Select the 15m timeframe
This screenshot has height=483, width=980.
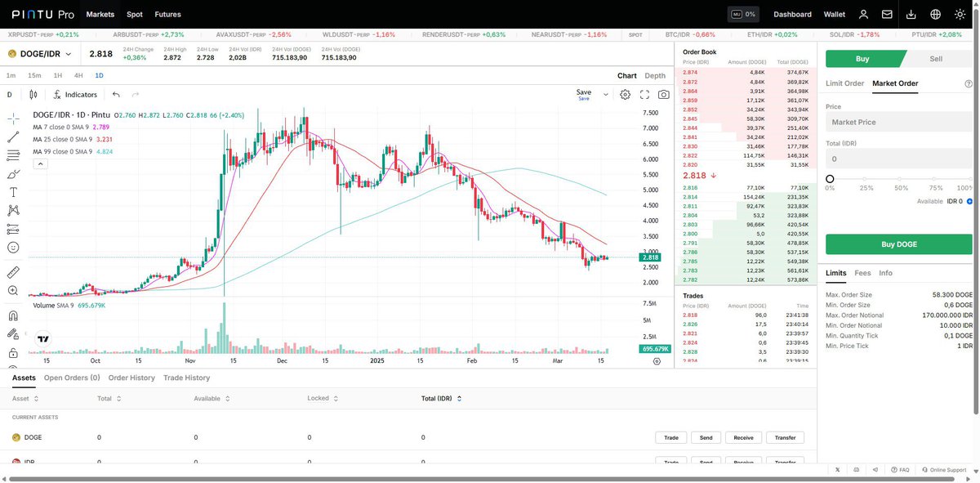[x=34, y=75]
